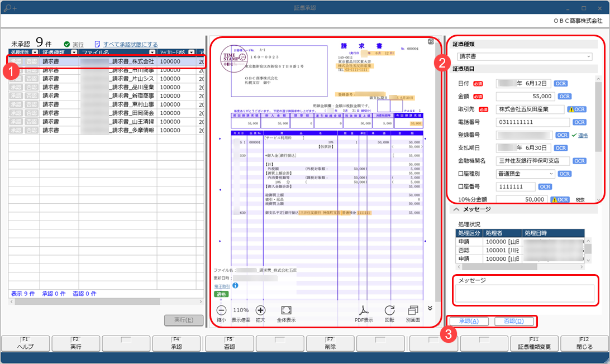Click OCR badge for 口座番号
Image resolution: width=610 pixels, height=364 pixels.
point(545,186)
